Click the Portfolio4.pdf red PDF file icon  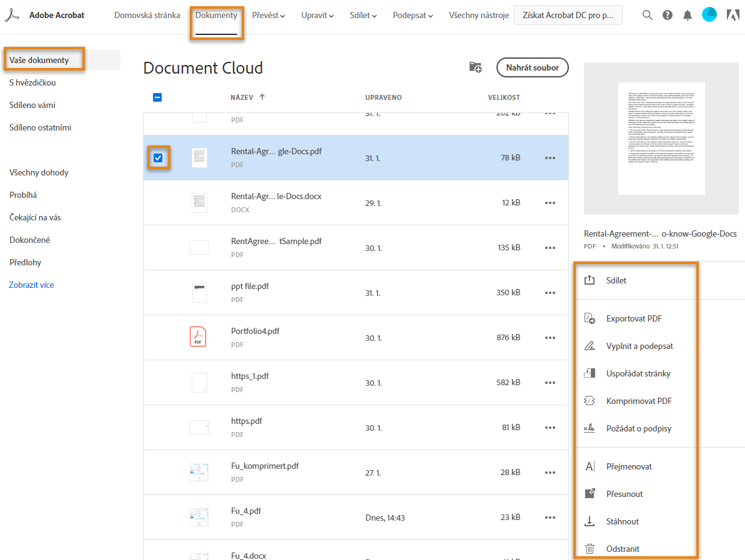pyautogui.click(x=198, y=336)
